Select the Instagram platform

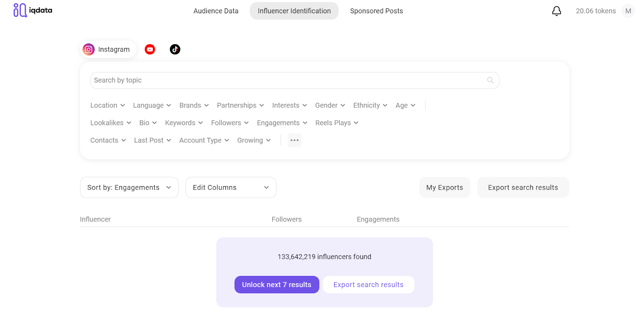[107, 50]
